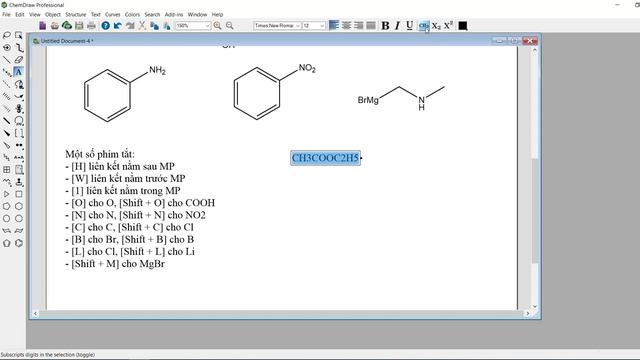Click the Cut scissors icon
Screen dimensions: 640x360
[142, 26]
